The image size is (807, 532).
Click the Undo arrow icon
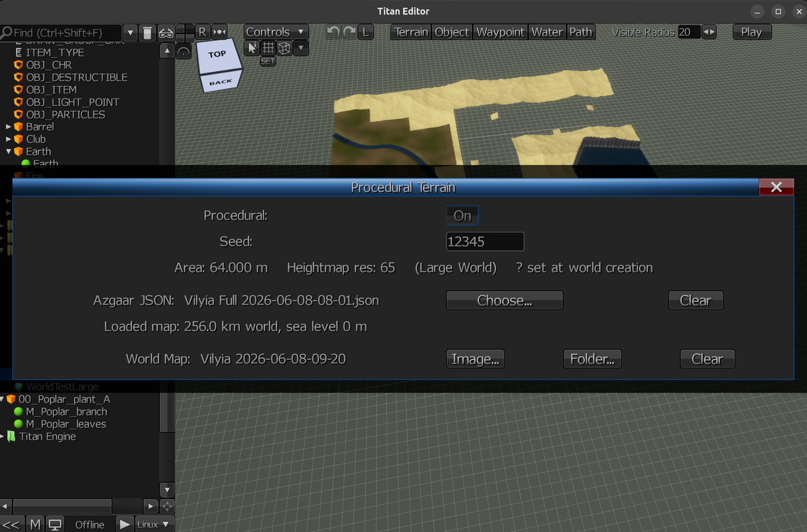(x=334, y=32)
